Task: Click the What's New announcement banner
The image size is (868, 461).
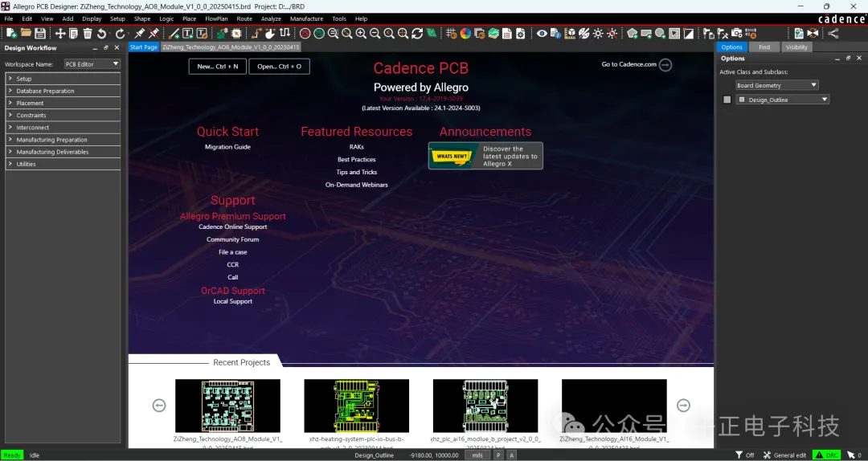Action: (485, 156)
